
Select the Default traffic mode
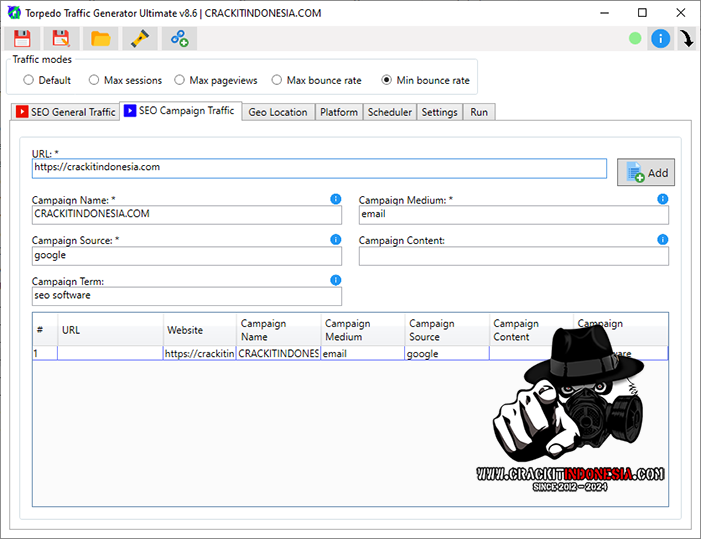pos(29,80)
